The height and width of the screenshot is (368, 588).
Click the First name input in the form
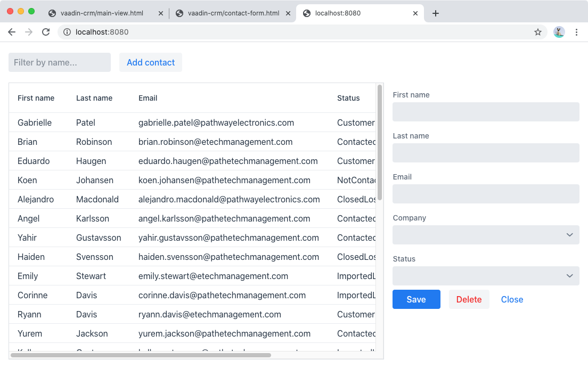tap(486, 112)
